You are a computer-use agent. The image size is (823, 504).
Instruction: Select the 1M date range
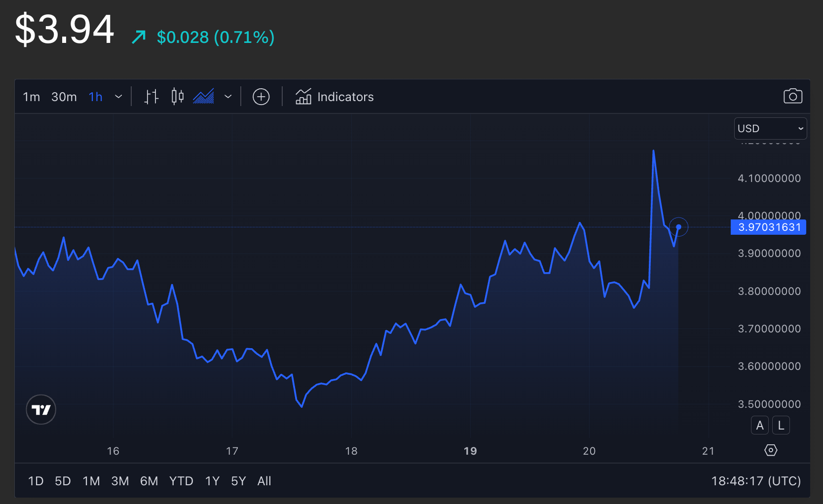point(91,481)
